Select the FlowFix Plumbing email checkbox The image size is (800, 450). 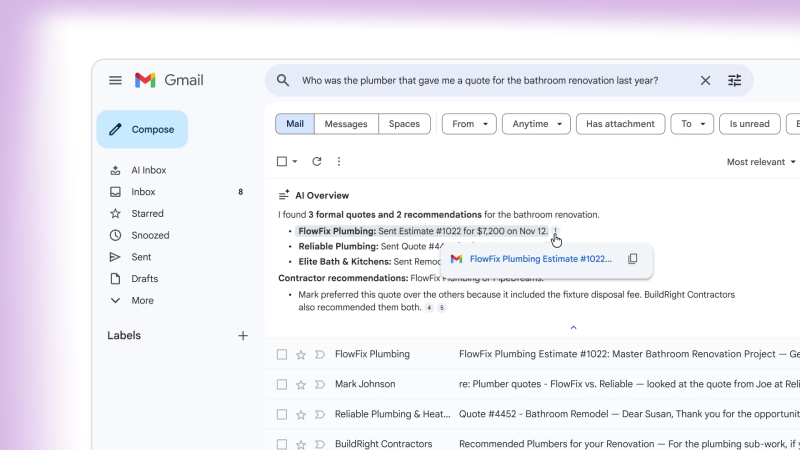tap(282, 354)
